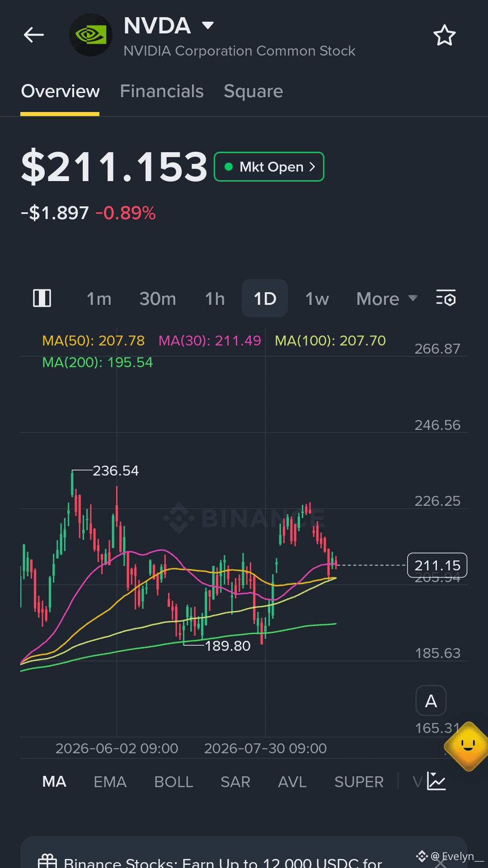Open the Binance Stocks promo banner

pyautogui.click(x=244, y=852)
